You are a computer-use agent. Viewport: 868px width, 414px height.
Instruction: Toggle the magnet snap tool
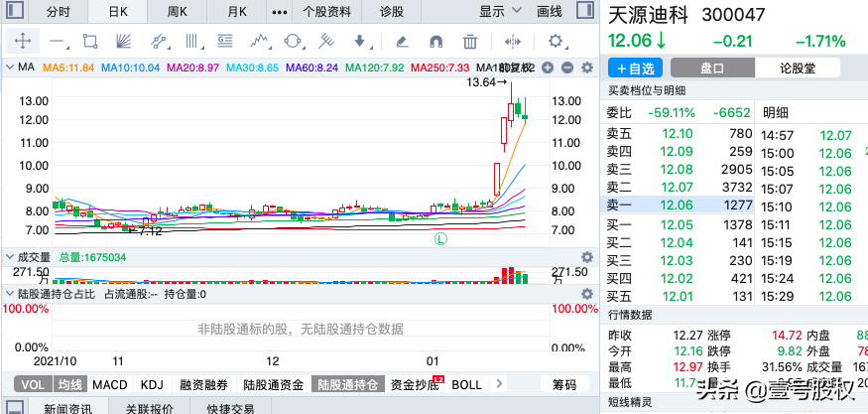pos(436,41)
